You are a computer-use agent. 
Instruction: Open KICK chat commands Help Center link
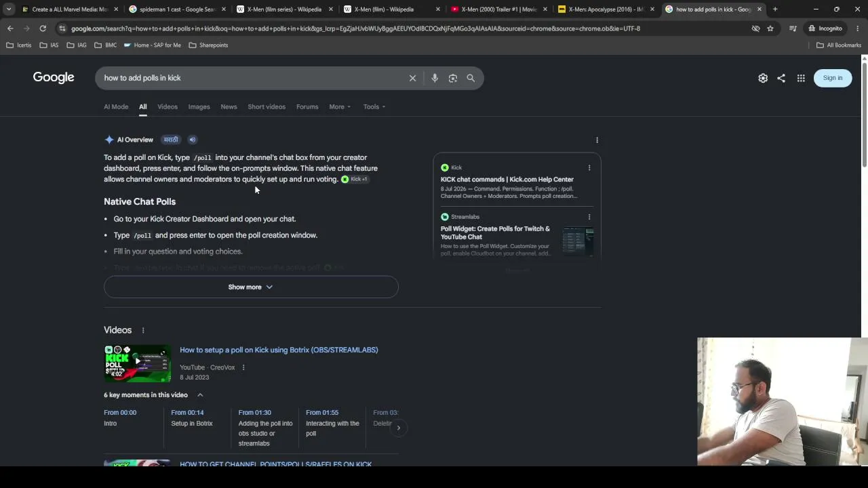507,180
